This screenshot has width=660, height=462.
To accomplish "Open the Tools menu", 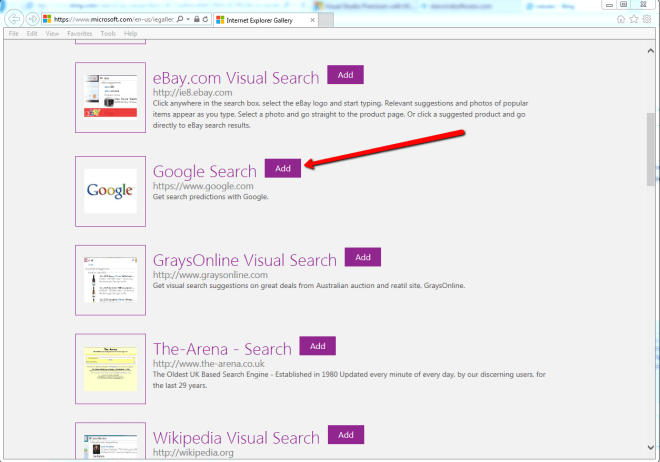I will point(108,34).
